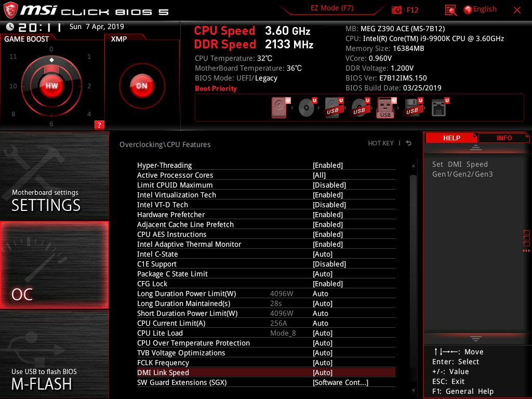Viewport: 532px width, 399px height.
Task: Click the red arrows on the right edge
Action: coord(526,251)
